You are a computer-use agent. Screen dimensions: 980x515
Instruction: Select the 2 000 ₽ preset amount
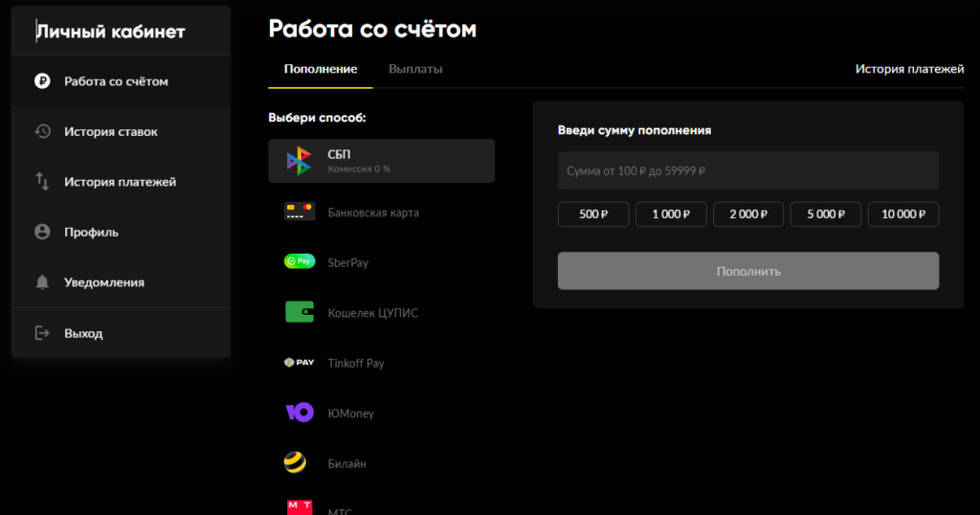[748, 214]
